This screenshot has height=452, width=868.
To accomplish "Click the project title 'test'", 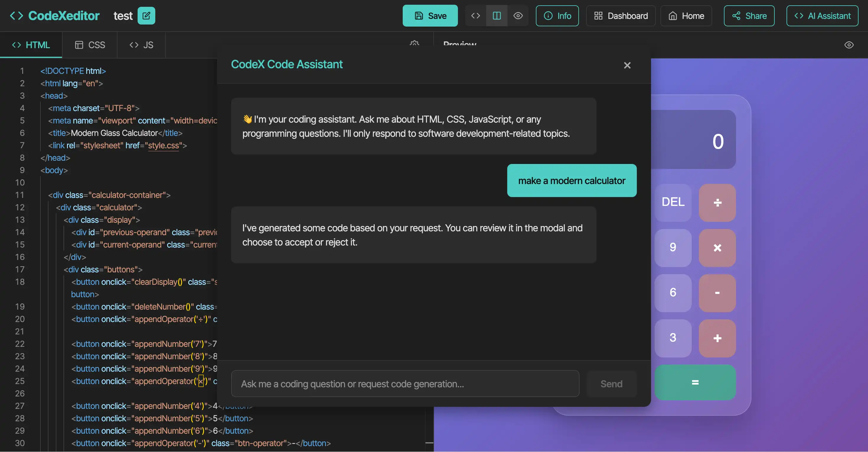I will (x=123, y=16).
